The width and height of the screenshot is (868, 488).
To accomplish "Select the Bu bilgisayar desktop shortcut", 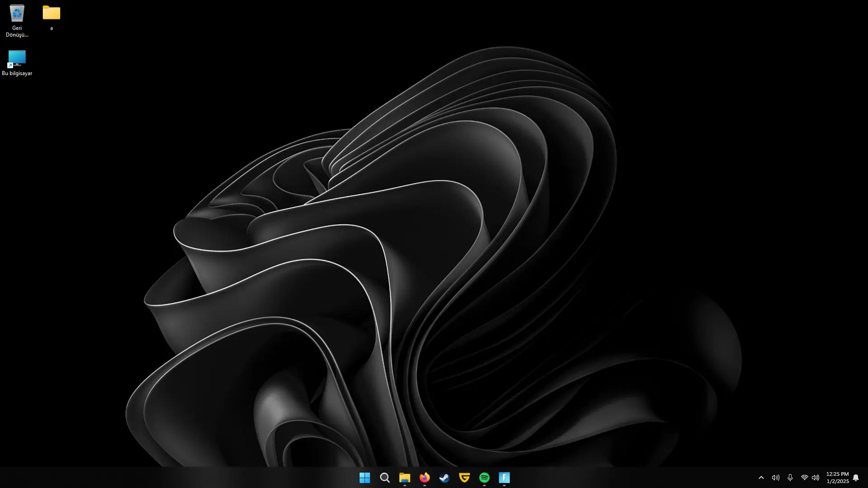I will pyautogui.click(x=17, y=63).
